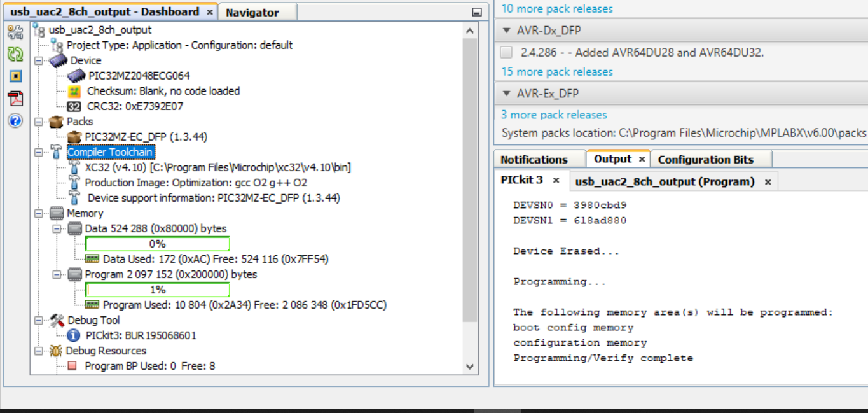Click the Production Image row icon
Image resolution: width=868 pixels, height=413 pixels.
(x=74, y=183)
